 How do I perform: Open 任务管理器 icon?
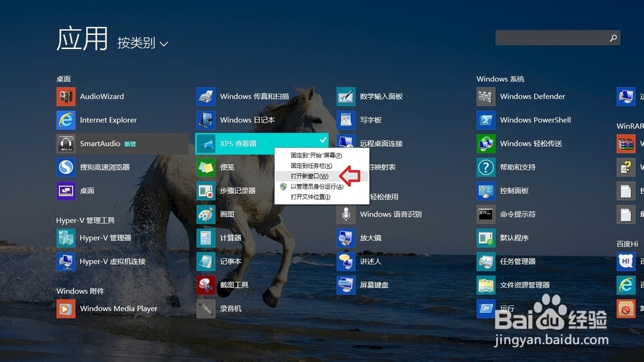486,262
